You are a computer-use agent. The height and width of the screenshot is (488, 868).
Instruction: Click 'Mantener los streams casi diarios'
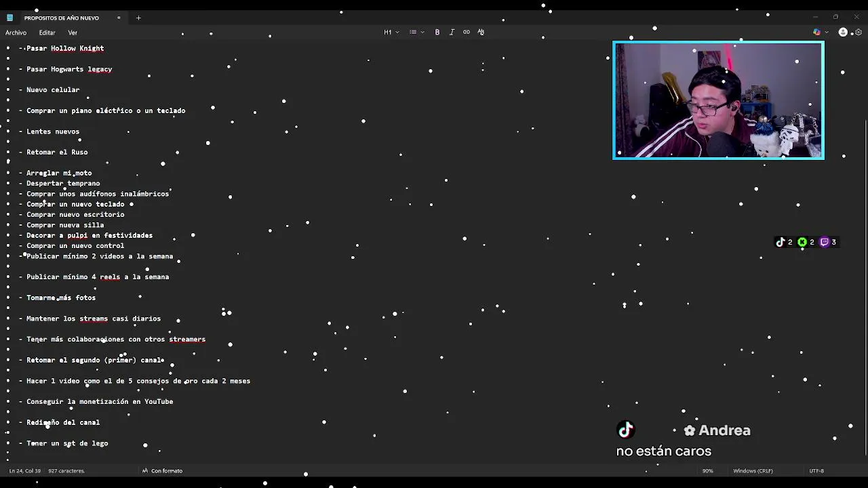(x=94, y=319)
